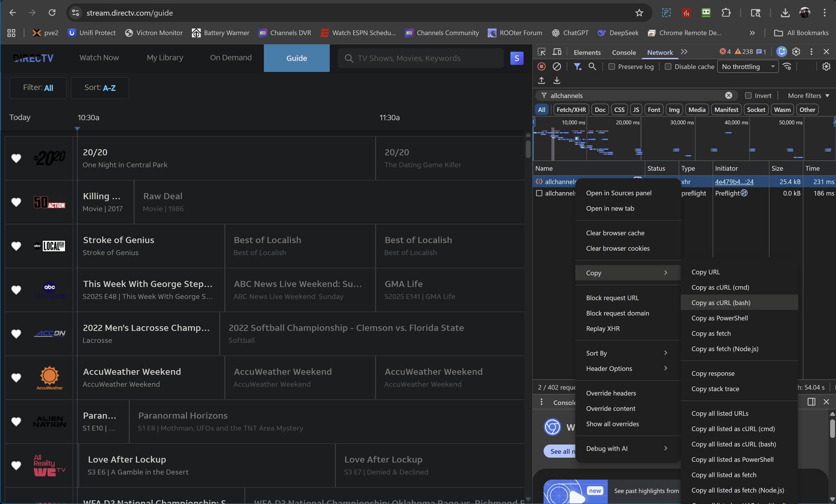
Task: Select Copy as cURL (bash)
Action: click(721, 302)
